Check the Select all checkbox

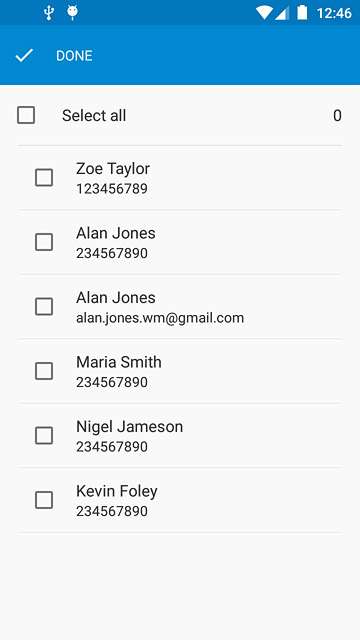26,115
